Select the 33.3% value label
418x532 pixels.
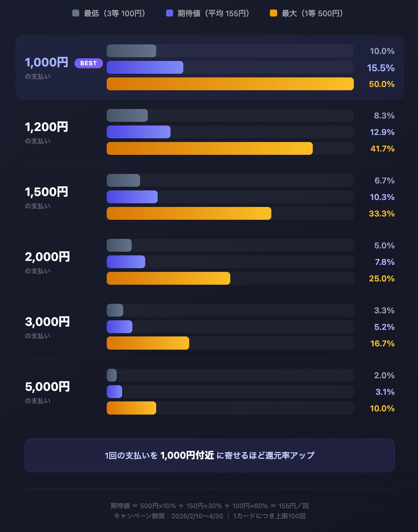point(382,214)
